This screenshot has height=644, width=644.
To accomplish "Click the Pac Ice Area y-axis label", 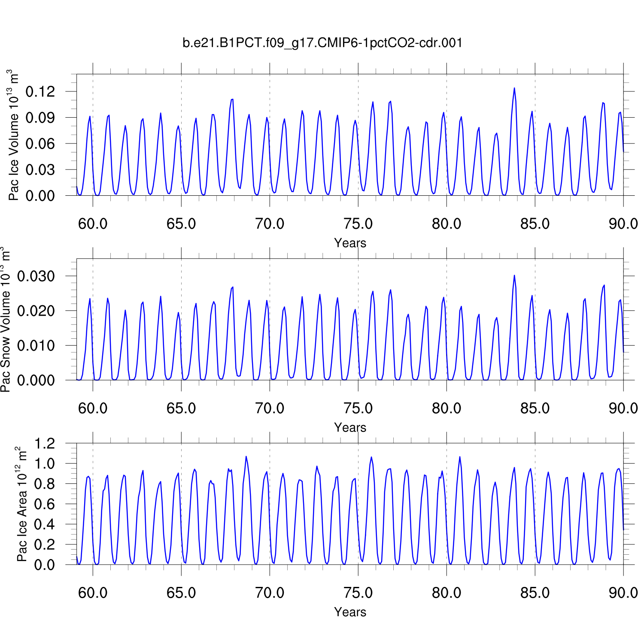I will pos(21,504).
